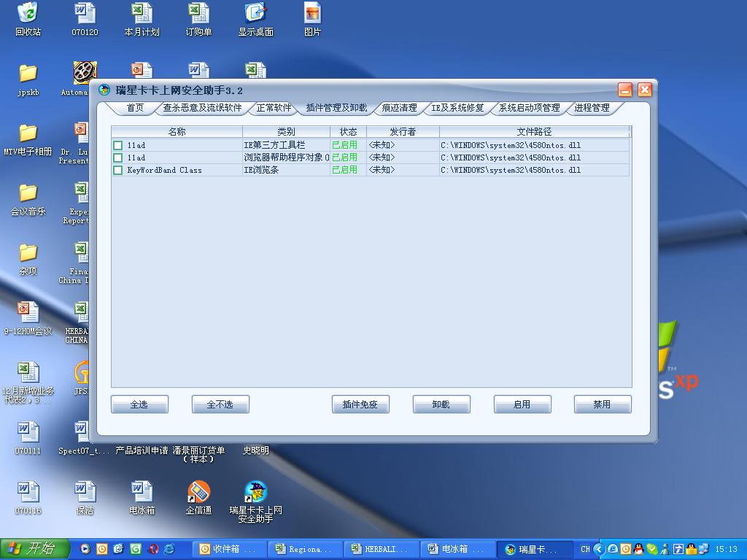Click the green G quick launch icon

pyautogui.click(x=135, y=549)
